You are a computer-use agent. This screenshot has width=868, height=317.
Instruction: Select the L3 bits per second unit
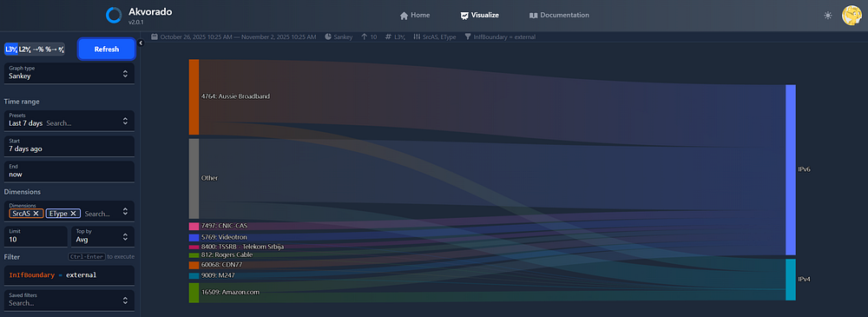(x=10, y=50)
